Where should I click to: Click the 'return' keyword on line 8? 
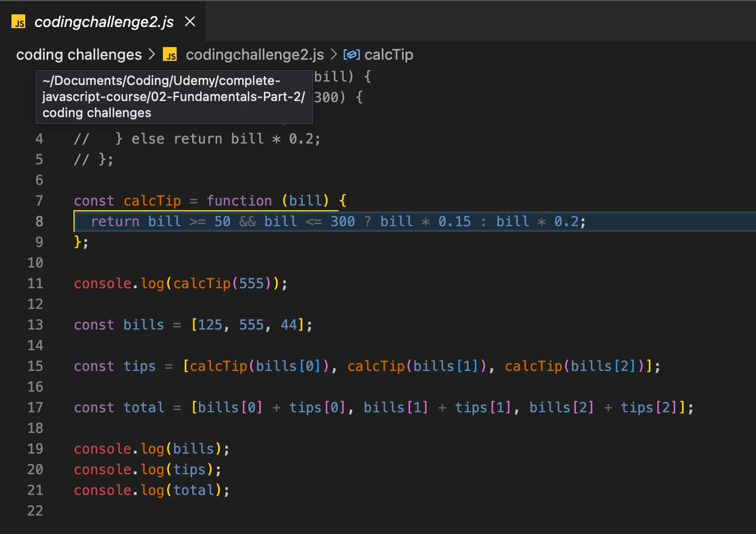(x=115, y=221)
